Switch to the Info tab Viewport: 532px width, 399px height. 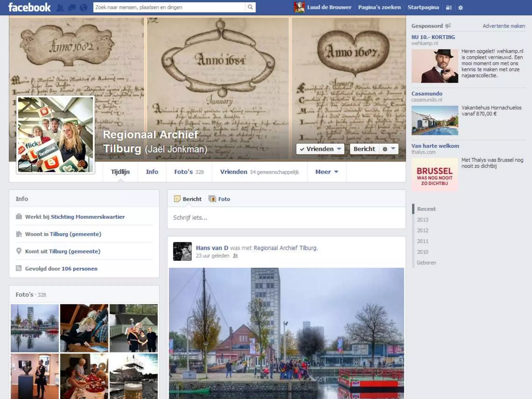coord(152,172)
